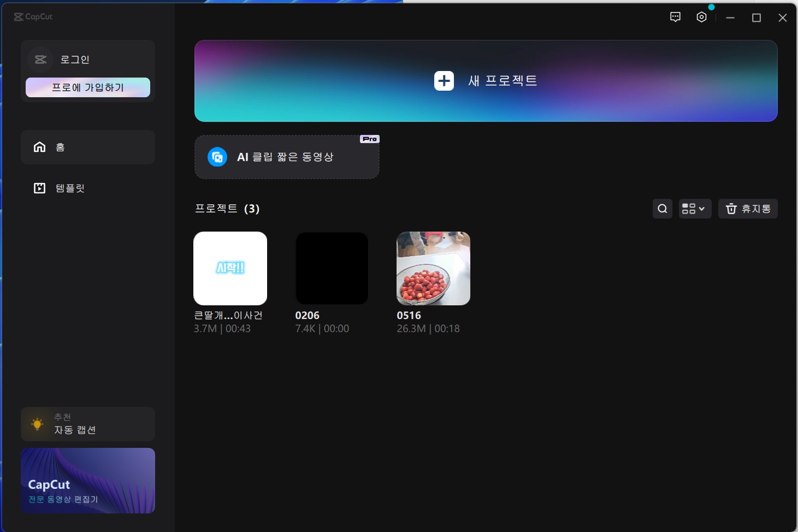Open the 추천 자동 캡션 suggestion
The height and width of the screenshot is (532, 798).
[x=88, y=424]
